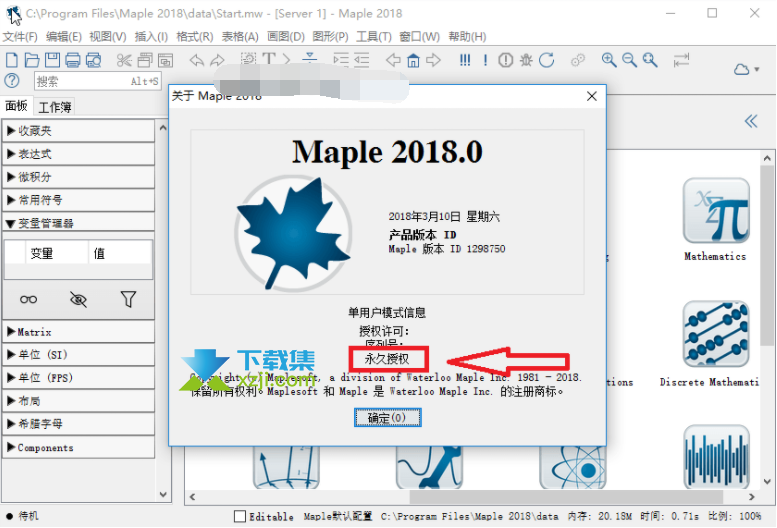Switch to the 面板 tab
This screenshot has width=777, height=528.
point(16,106)
